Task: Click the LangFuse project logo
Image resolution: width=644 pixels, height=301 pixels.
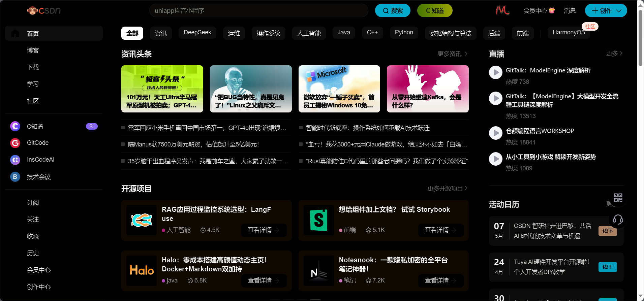Action: 142,220
